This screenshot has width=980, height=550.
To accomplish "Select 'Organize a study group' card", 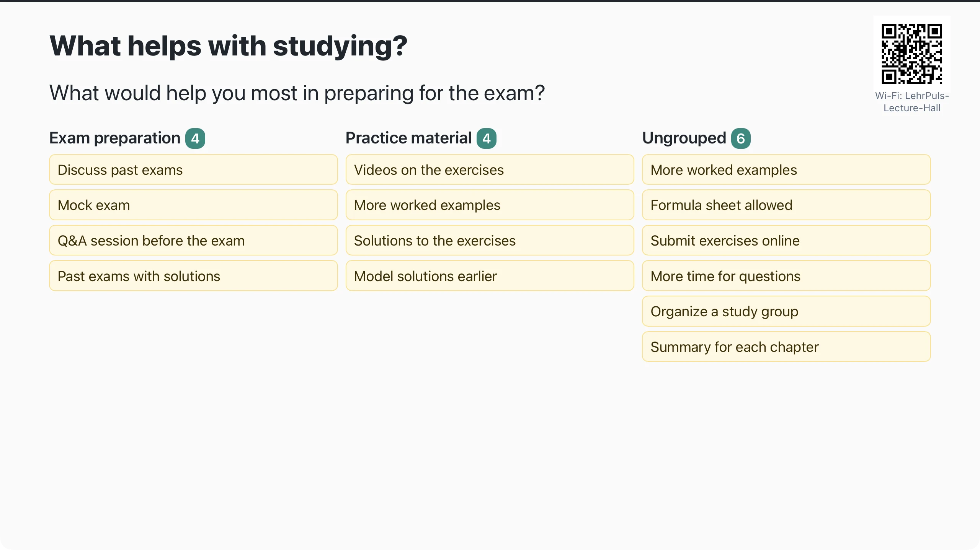I will click(x=786, y=311).
